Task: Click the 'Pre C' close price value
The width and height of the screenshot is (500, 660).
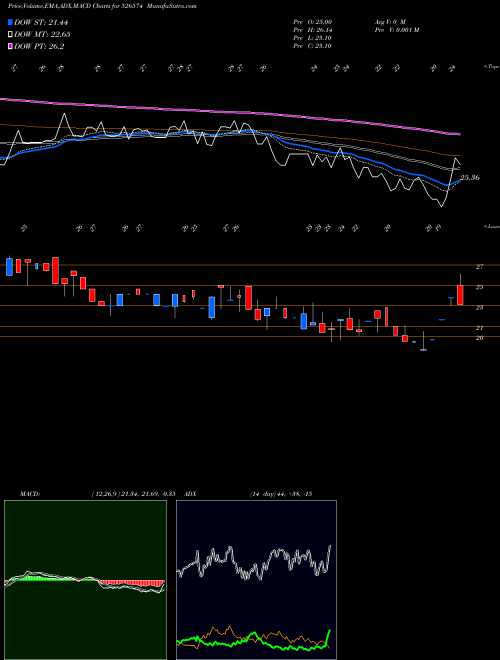Action: (312, 46)
